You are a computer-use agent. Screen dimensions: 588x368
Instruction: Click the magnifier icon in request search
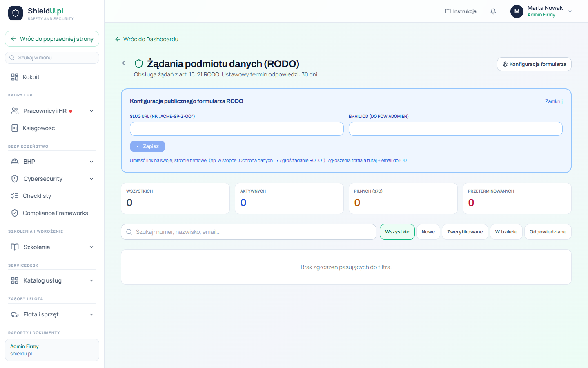[129, 232]
